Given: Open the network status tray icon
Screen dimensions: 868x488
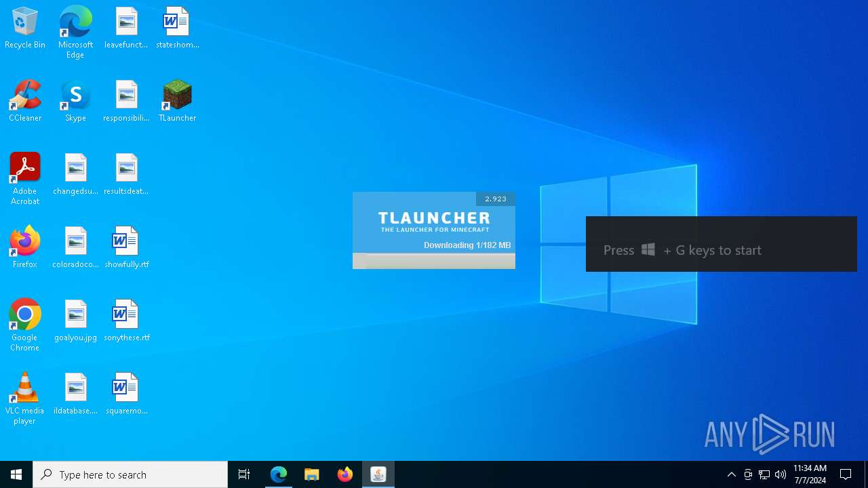Looking at the screenshot, I should tap(764, 474).
